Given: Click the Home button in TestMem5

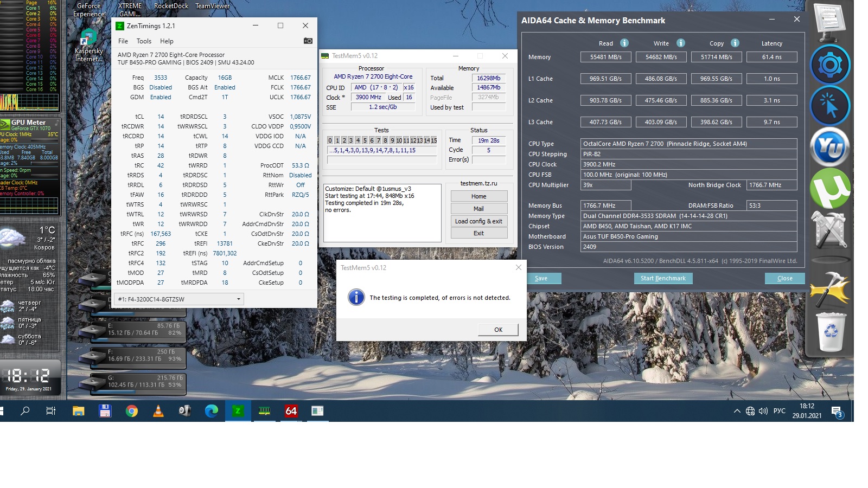Looking at the screenshot, I should (x=479, y=196).
